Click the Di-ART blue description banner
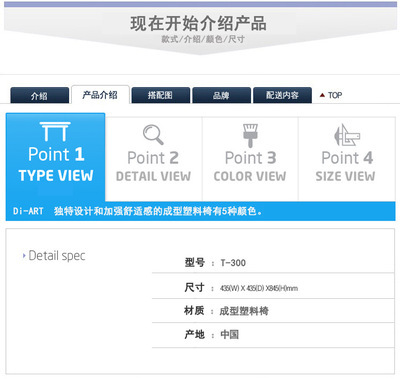 pos(201,211)
